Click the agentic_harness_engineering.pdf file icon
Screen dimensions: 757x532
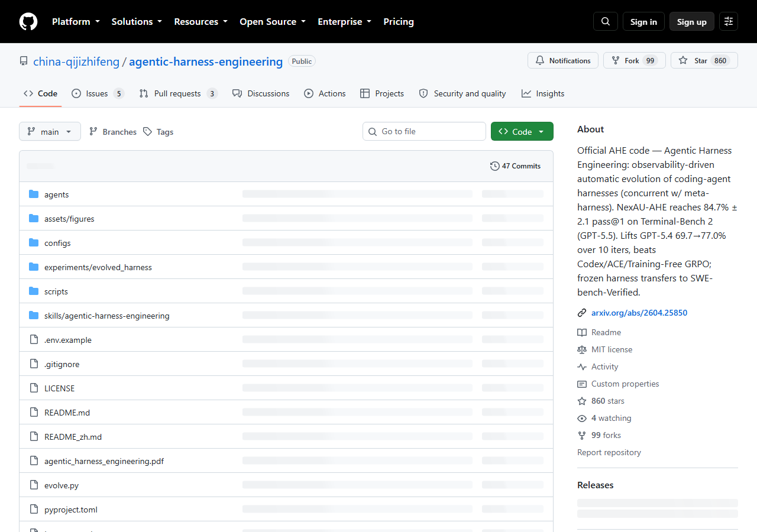pos(34,461)
